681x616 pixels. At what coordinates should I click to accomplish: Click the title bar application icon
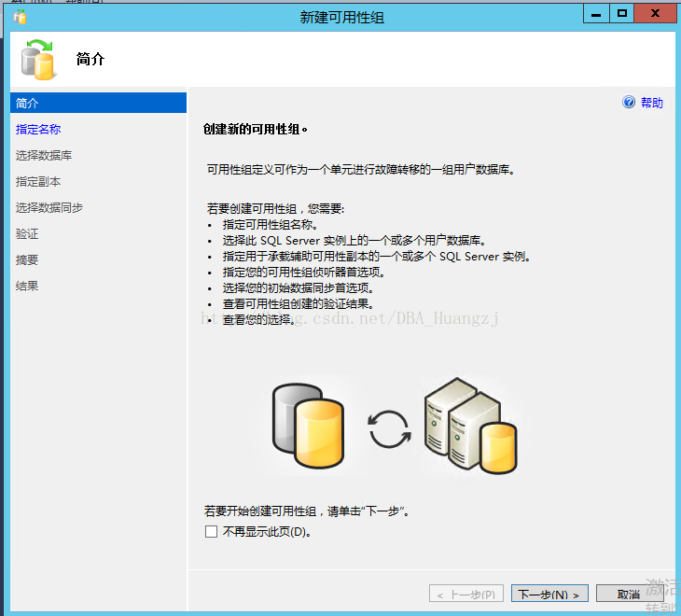point(20,17)
